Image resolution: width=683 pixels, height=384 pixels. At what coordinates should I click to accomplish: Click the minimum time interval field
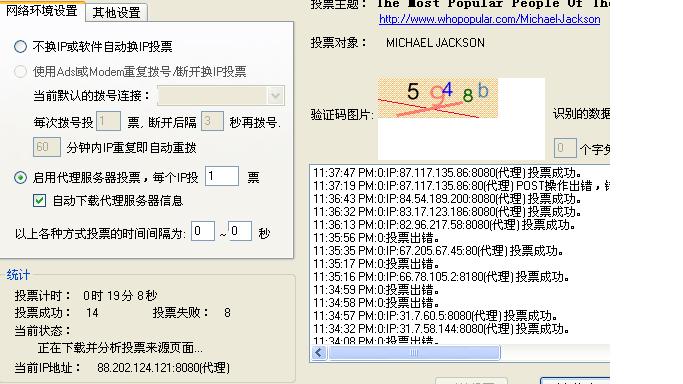tap(203, 231)
